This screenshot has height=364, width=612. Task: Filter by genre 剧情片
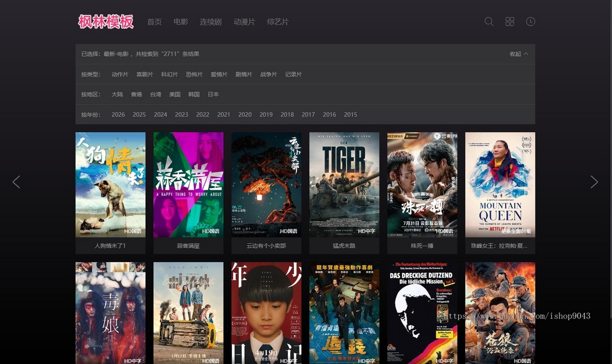click(244, 74)
